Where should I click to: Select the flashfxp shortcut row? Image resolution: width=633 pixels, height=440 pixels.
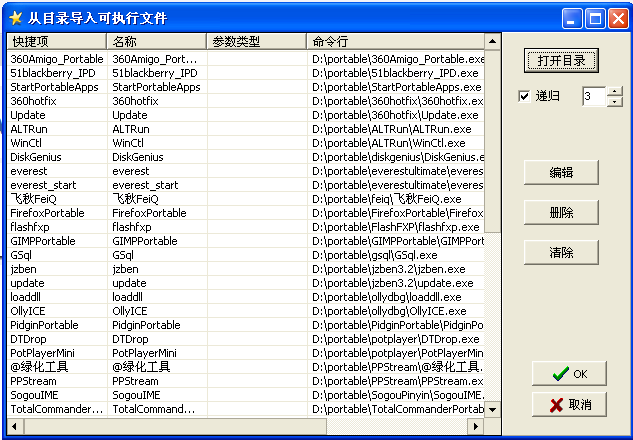[x=245, y=227]
